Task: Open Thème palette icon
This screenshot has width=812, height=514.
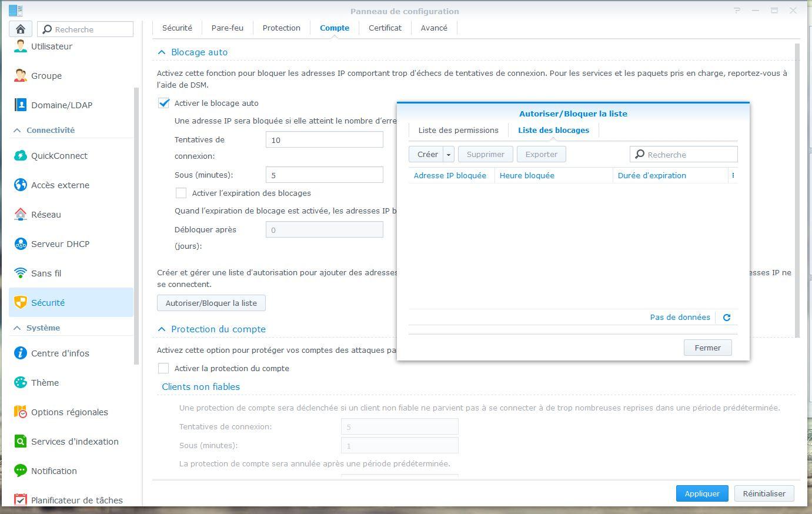Action: pos(21,382)
